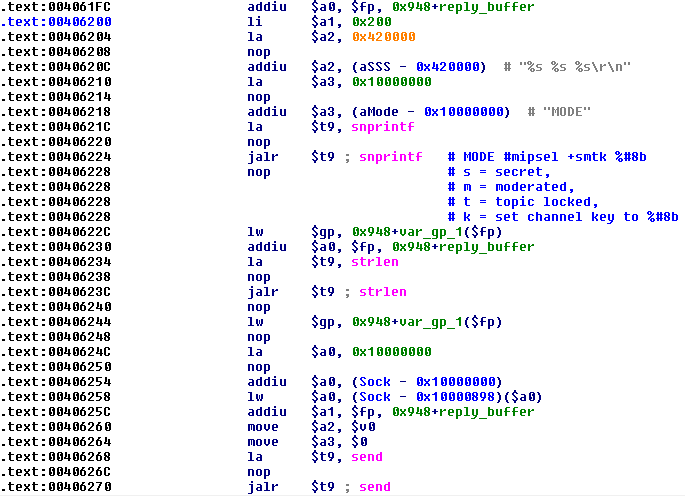Click the li mnemonic at 00406200

(255, 22)
